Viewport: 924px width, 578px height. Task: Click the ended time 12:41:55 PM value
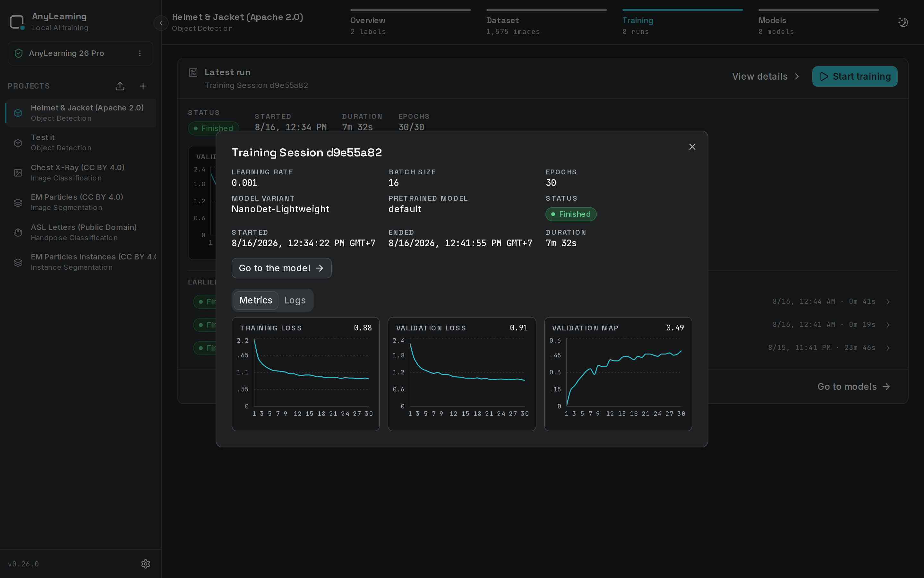pos(460,243)
